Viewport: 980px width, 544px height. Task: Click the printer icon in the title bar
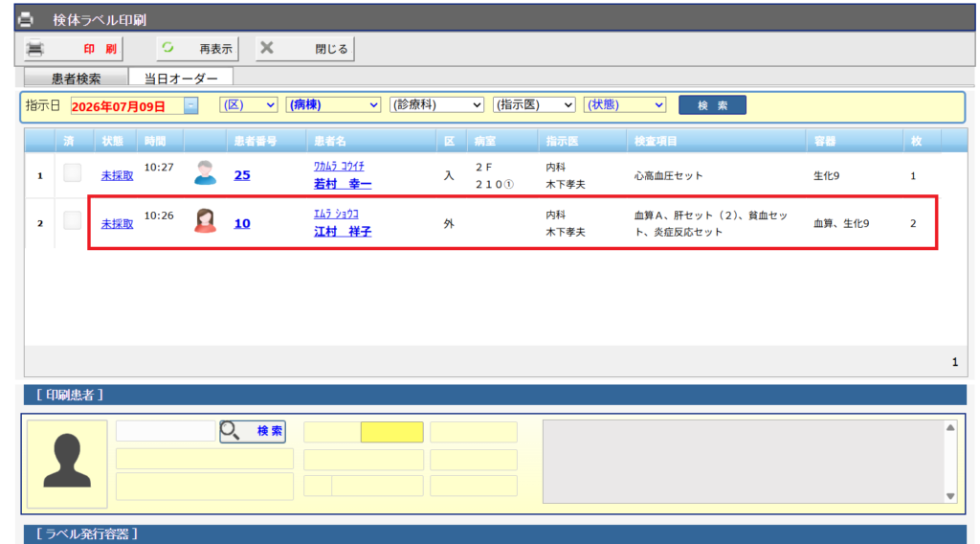coord(26,19)
